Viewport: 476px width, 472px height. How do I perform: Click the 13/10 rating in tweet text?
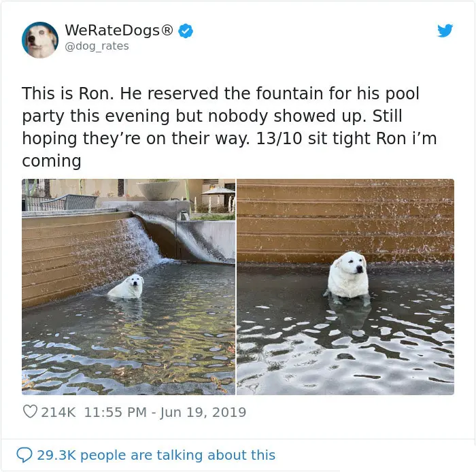(279, 139)
